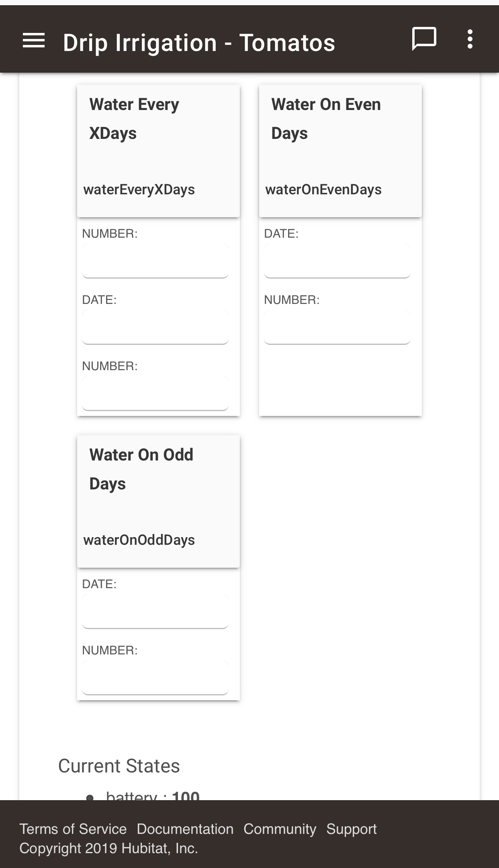
Task: Focus NUMBER field under Water On Even Days
Action: 337,327
